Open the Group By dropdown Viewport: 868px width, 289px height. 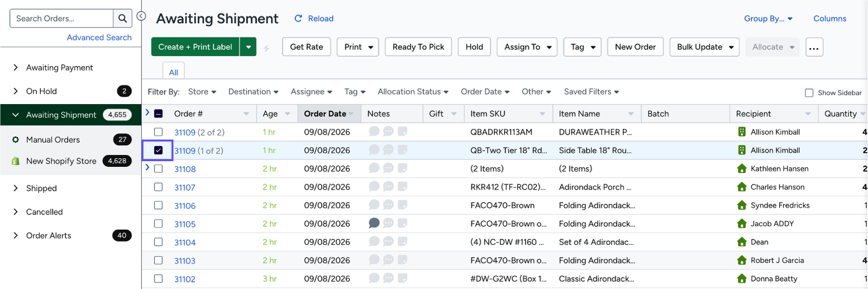pos(769,19)
